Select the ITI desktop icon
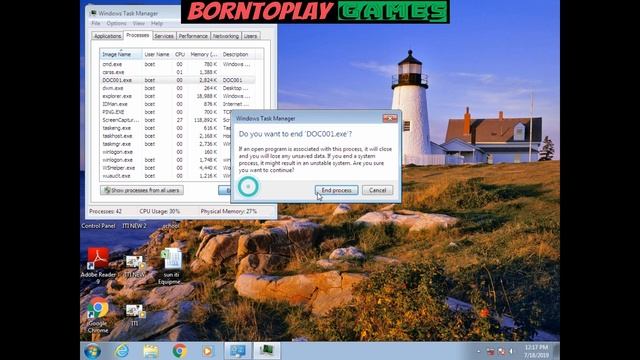640x360 pixels. click(x=135, y=315)
